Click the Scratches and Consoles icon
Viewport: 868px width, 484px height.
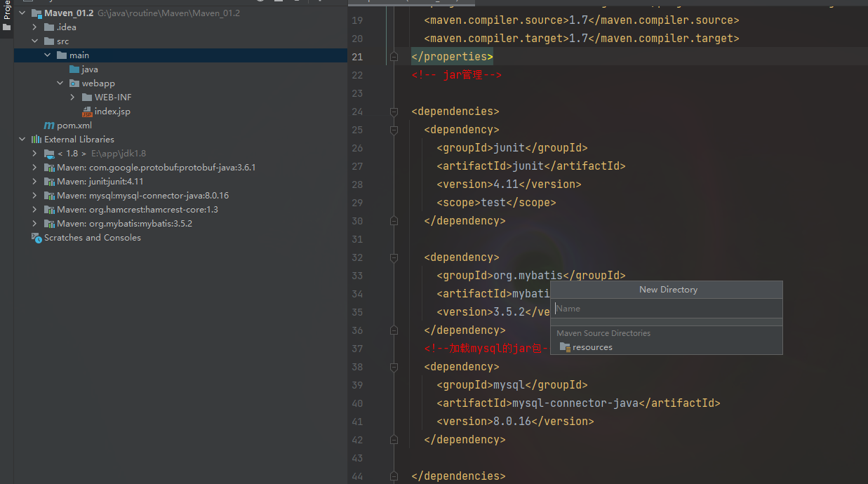tap(36, 238)
